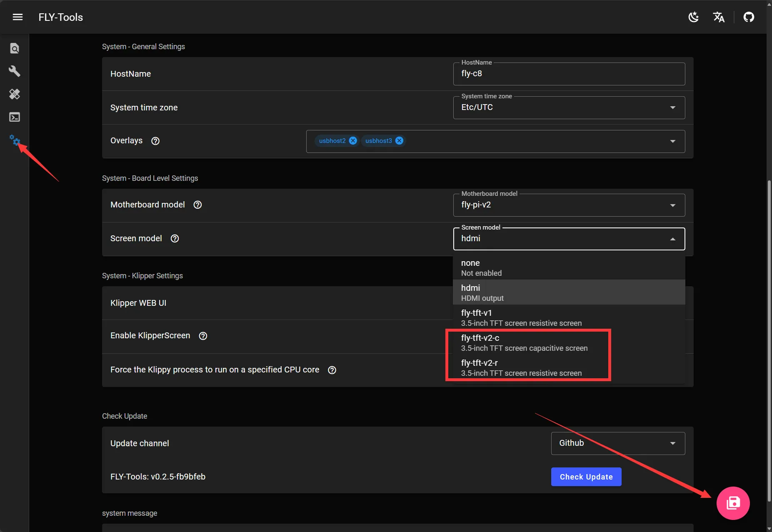Screen dimensions: 772x532
Task: Open the hamburger navigation menu
Action: 17,17
